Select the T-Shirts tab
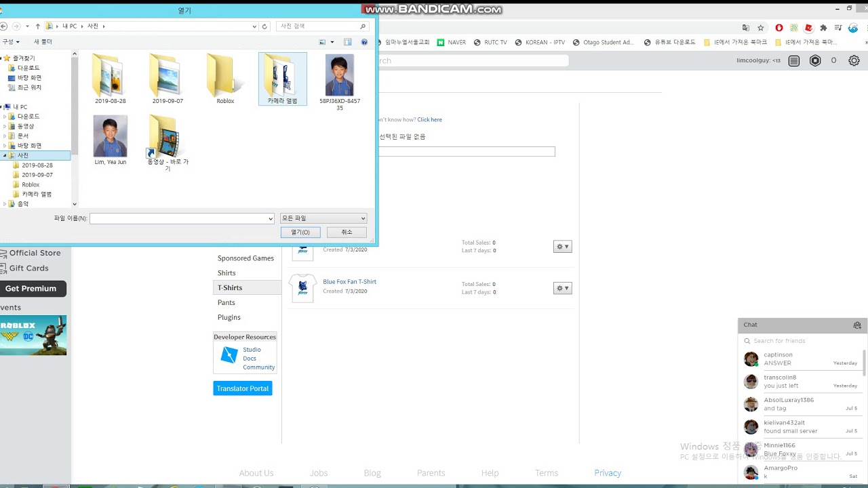The image size is (868, 488). [247, 288]
